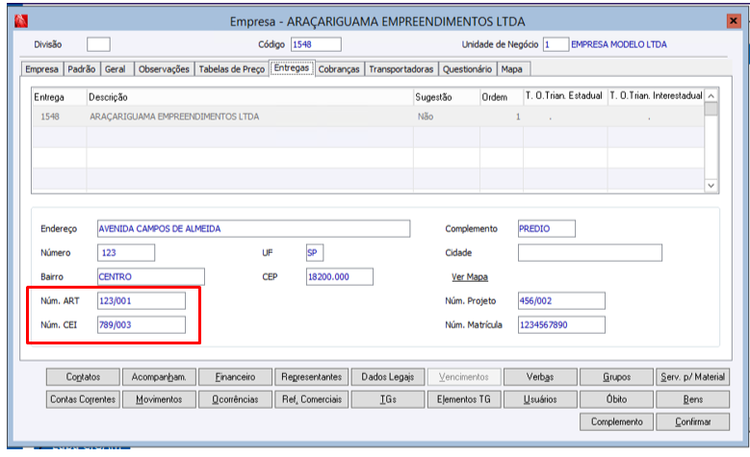
Task: Open Dados Legais
Action: (x=387, y=377)
